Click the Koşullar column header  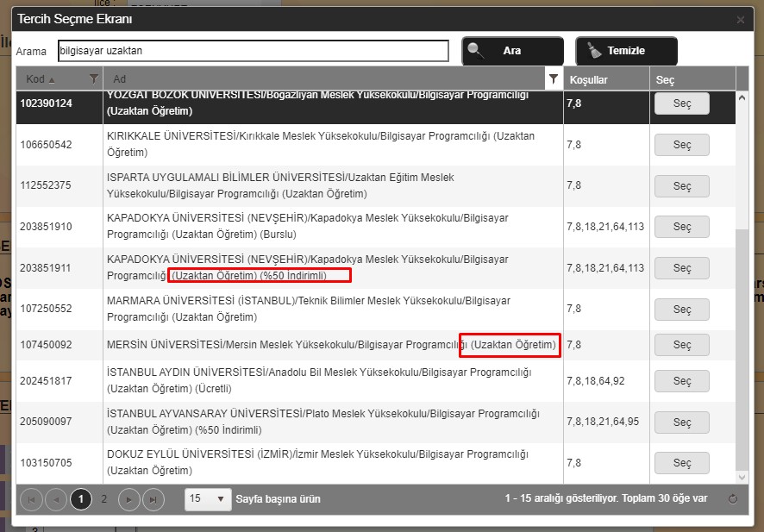tap(589, 79)
